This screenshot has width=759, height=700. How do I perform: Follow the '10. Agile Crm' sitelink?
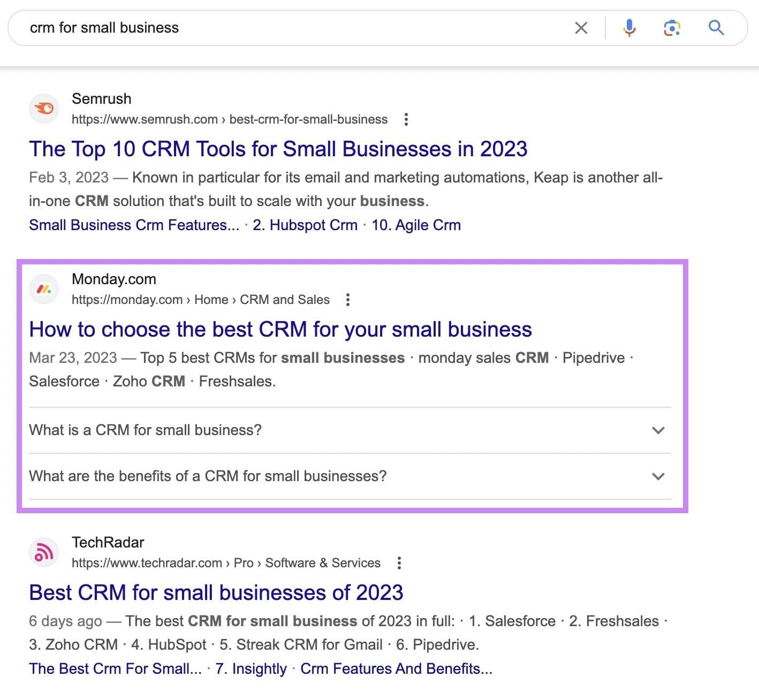(x=416, y=225)
